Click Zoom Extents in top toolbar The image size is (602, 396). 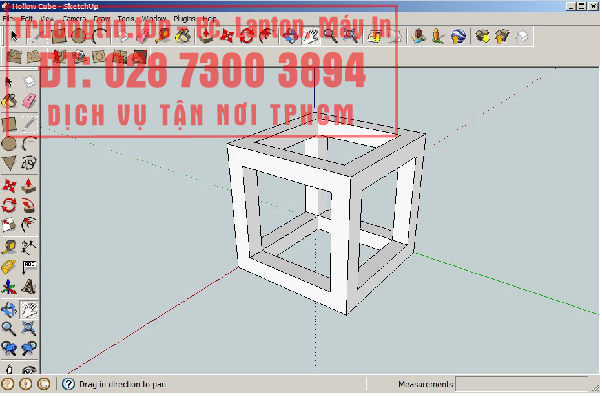click(x=351, y=36)
